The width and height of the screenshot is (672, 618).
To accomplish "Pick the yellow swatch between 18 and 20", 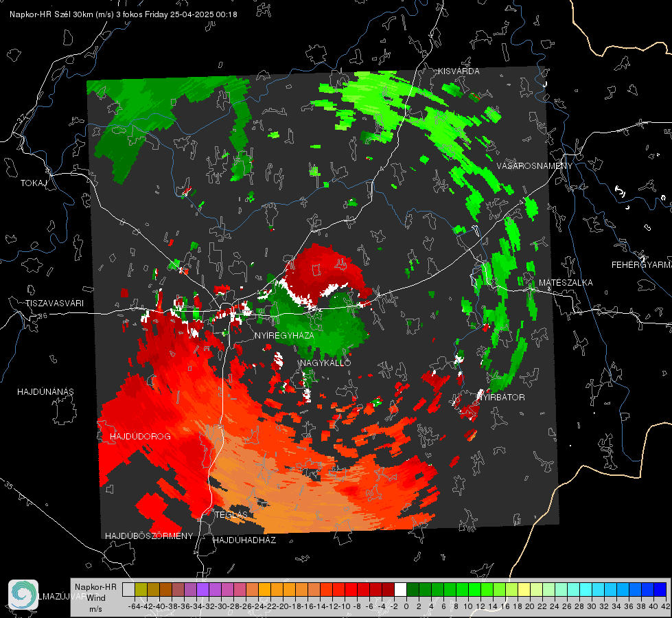I will (524, 589).
